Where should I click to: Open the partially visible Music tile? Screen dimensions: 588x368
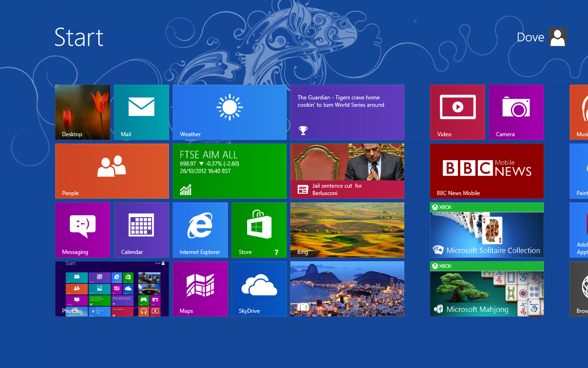coord(579,112)
